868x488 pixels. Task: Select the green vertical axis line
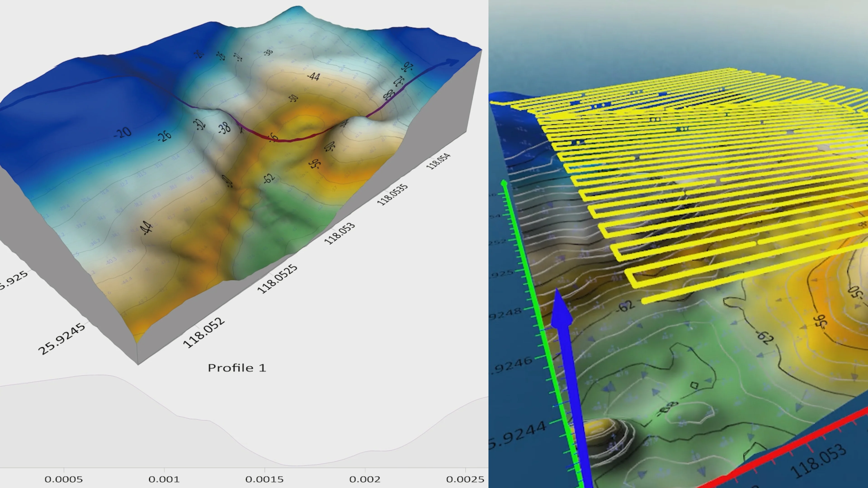coord(542,333)
